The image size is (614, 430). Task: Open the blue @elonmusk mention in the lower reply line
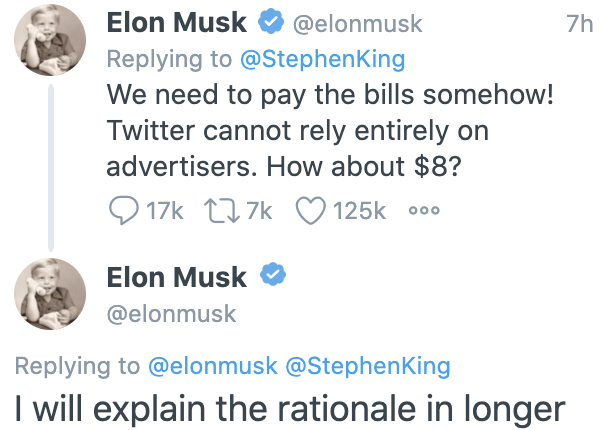(x=213, y=367)
